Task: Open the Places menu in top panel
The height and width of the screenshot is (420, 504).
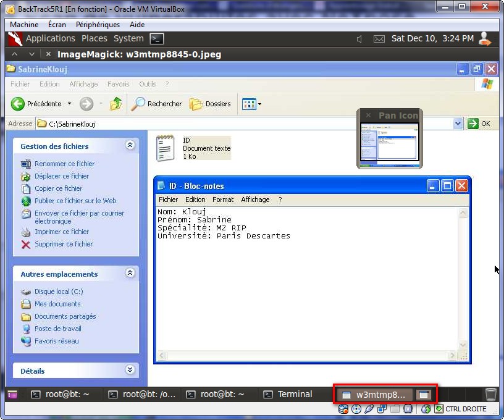Action: click(94, 38)
